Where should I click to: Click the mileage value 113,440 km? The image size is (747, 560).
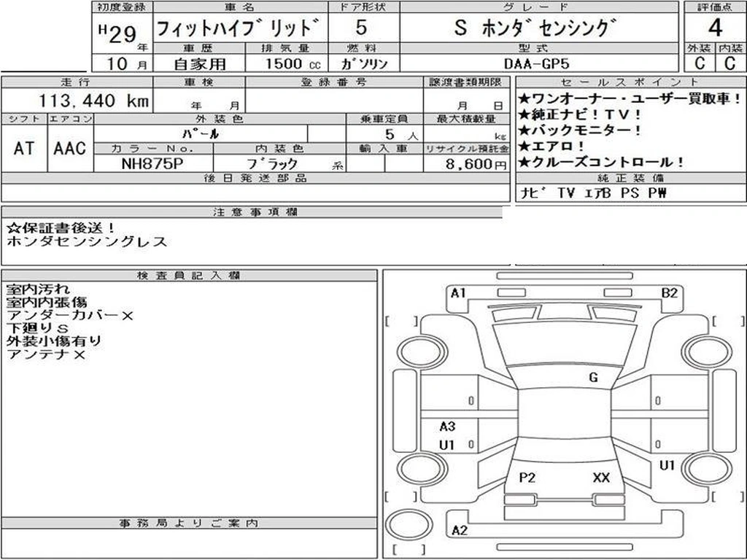[94, 101]
